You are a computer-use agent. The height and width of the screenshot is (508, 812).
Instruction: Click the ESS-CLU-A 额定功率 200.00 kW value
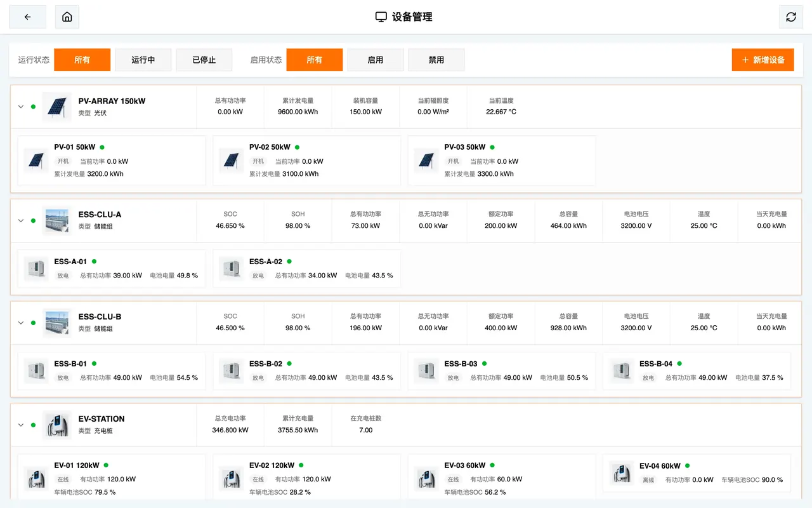[x=501, y=225]
